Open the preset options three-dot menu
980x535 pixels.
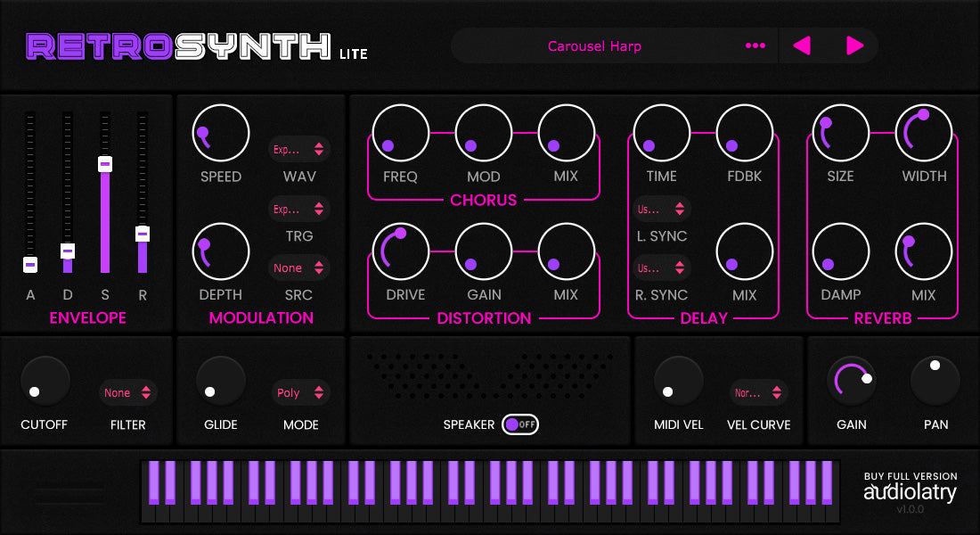(x=755, y=45)
